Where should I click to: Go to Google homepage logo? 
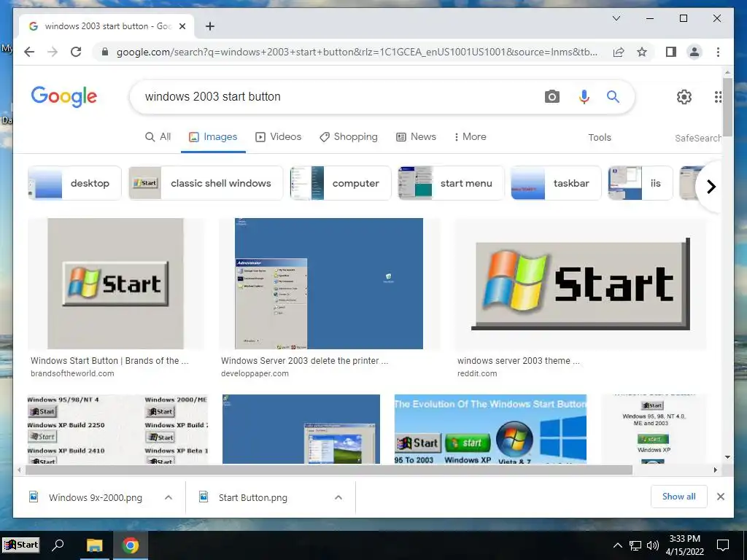pyautogui.click(x=64, y=97)
